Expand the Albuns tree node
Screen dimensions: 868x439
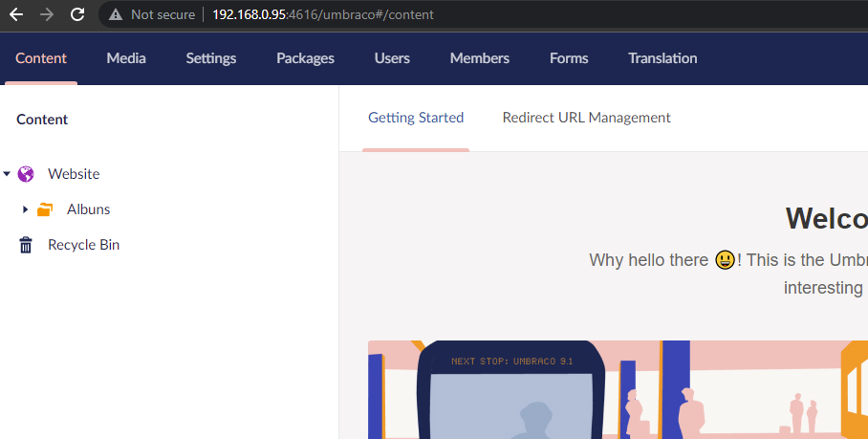click(25, 209)
